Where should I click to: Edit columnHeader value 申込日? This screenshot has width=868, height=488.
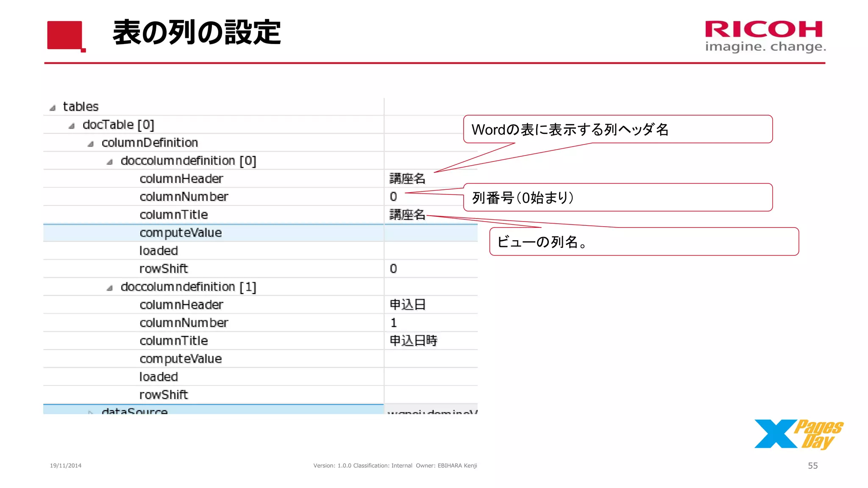[407, 305]
